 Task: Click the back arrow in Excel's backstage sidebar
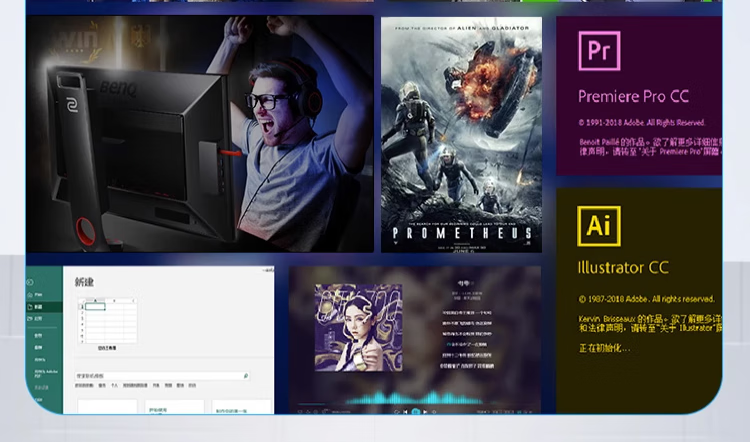point(30,282)
